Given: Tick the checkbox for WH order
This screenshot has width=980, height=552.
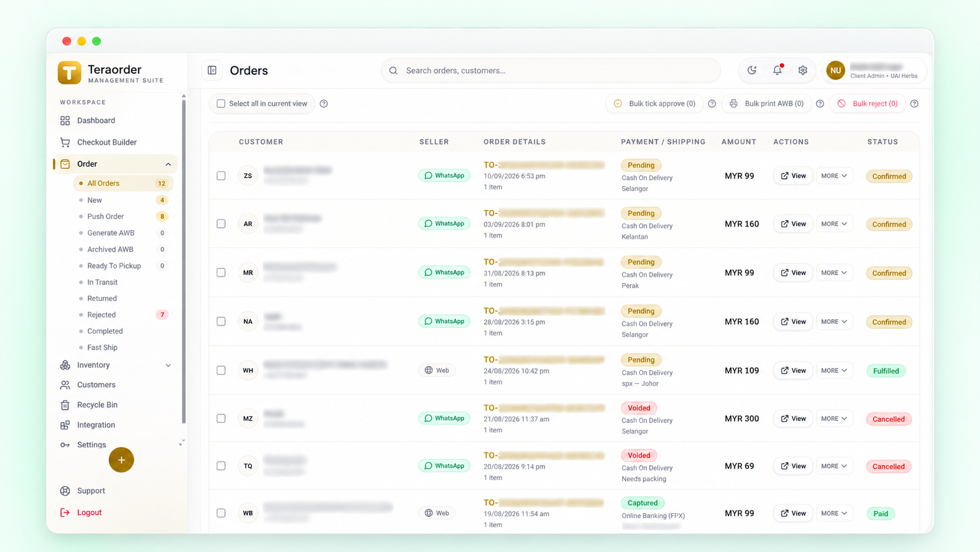Looking at the screenshot, I should pyautogui.click(x=221, y=370).
